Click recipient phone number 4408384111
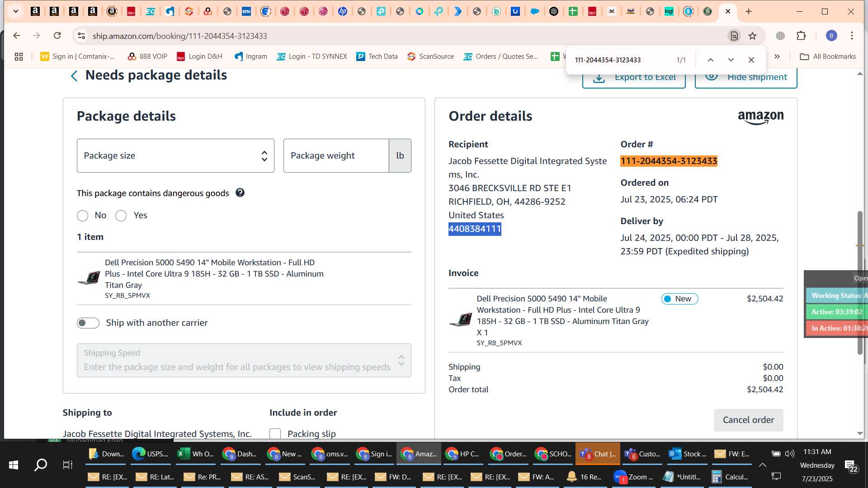 pos(475,229)
